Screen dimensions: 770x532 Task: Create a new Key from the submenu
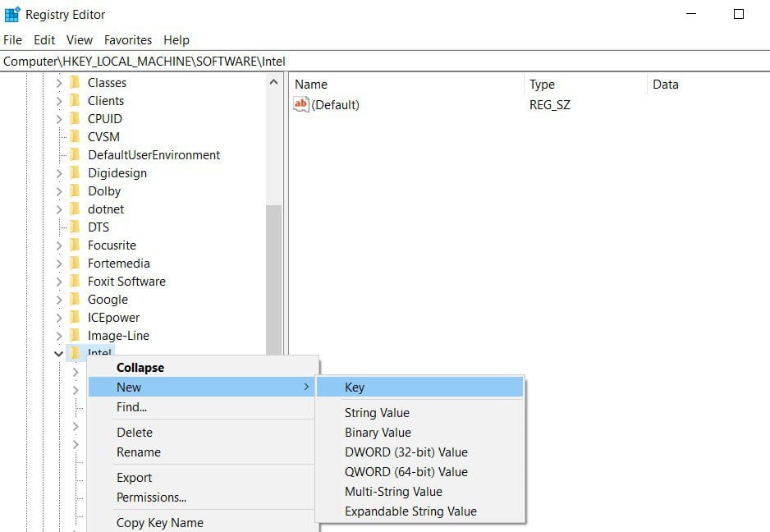419,387
